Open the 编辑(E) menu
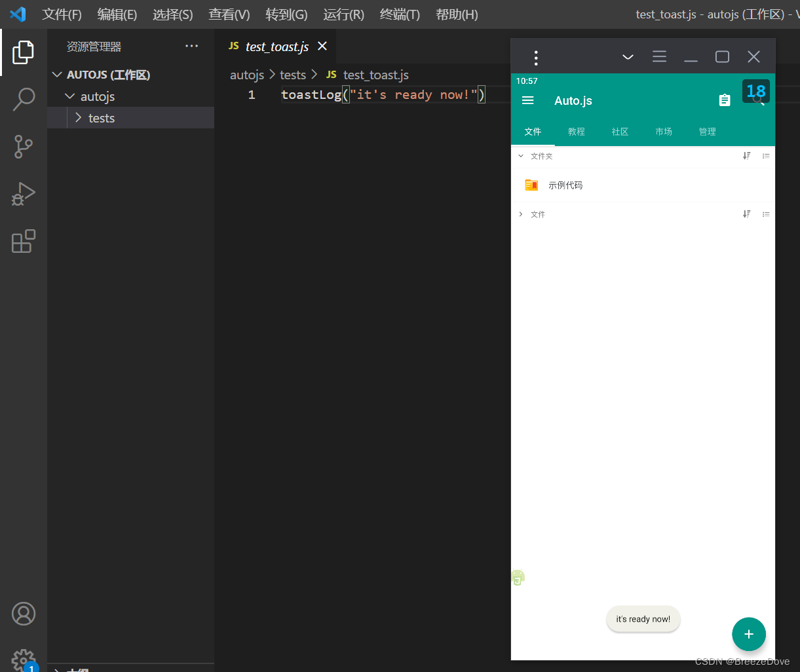The image size is (800, 672). (117, 14)
